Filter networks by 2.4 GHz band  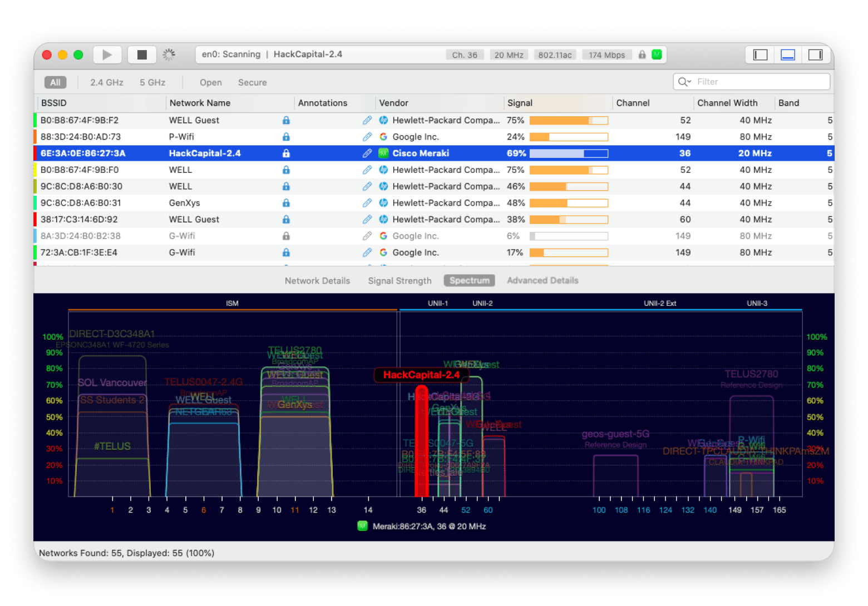click(x=107, y=82)
